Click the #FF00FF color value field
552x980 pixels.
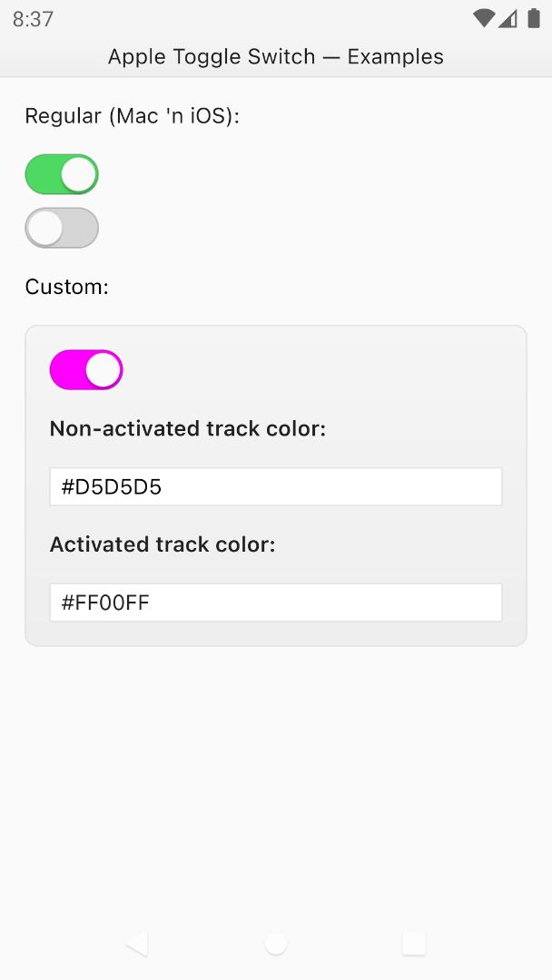275,602
